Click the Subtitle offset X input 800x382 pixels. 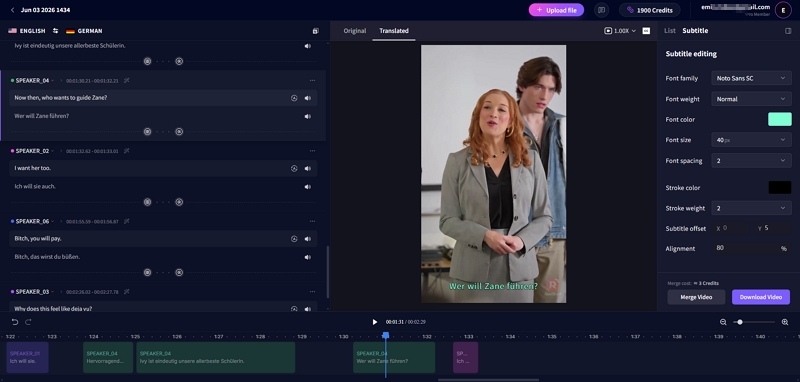pyautogui.click(x=732, y=228)
